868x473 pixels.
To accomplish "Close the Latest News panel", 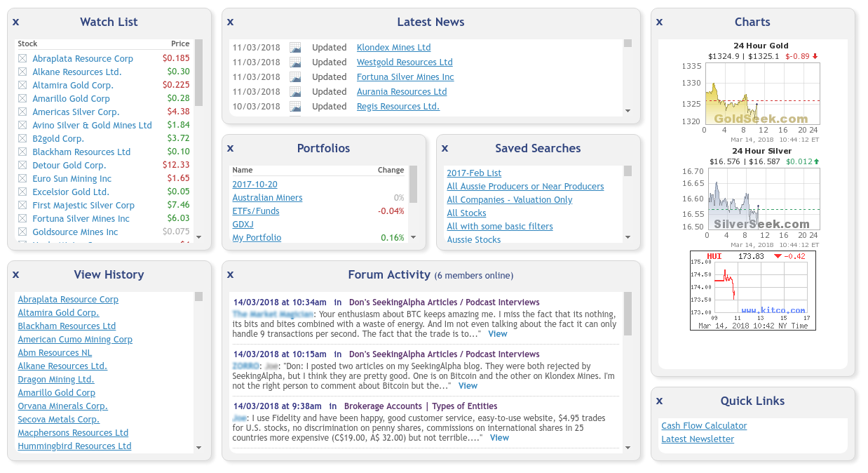I will (x=231, y=22).
